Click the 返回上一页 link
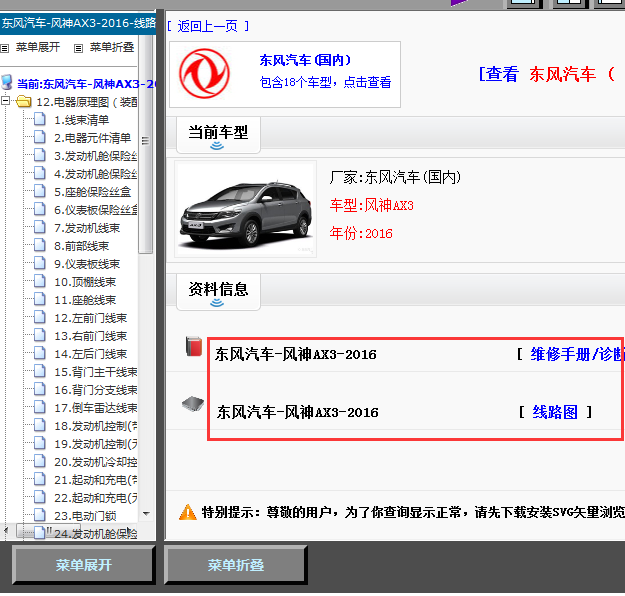Viewport: 625px width, 596px height. point(208,26)
